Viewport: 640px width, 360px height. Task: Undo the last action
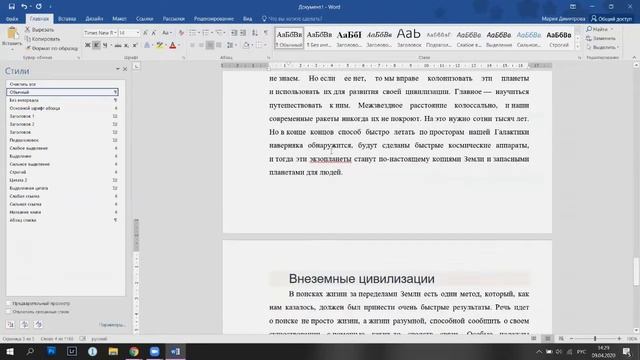(x=24, y=7)
